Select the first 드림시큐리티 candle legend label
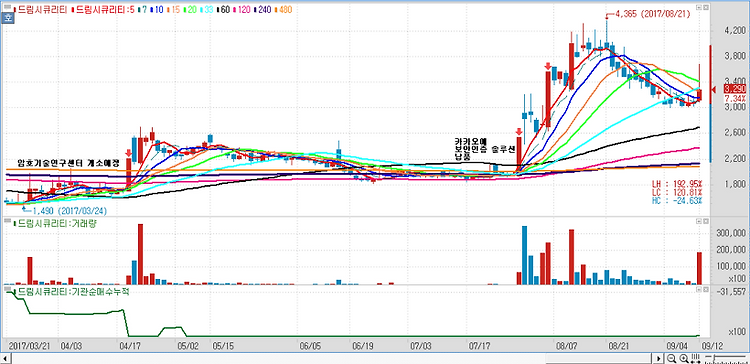The image size is (750, 364). coord(42,9)
